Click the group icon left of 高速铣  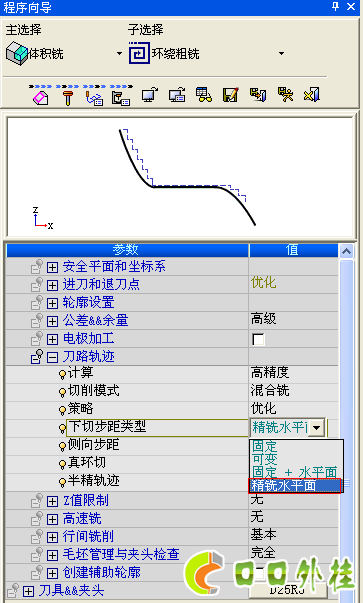[37, 519]
